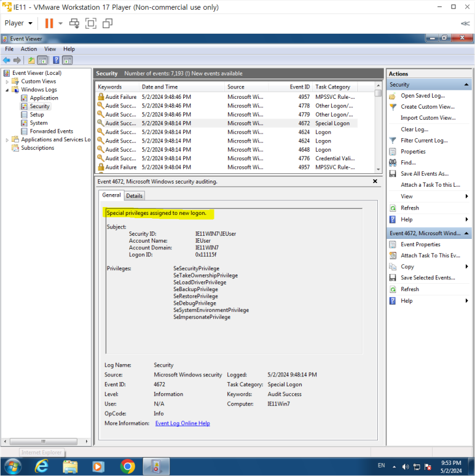Click the Forward arrow toolbar icon
The height and width of the screenshot is (476, 475).
coord(17,60)
